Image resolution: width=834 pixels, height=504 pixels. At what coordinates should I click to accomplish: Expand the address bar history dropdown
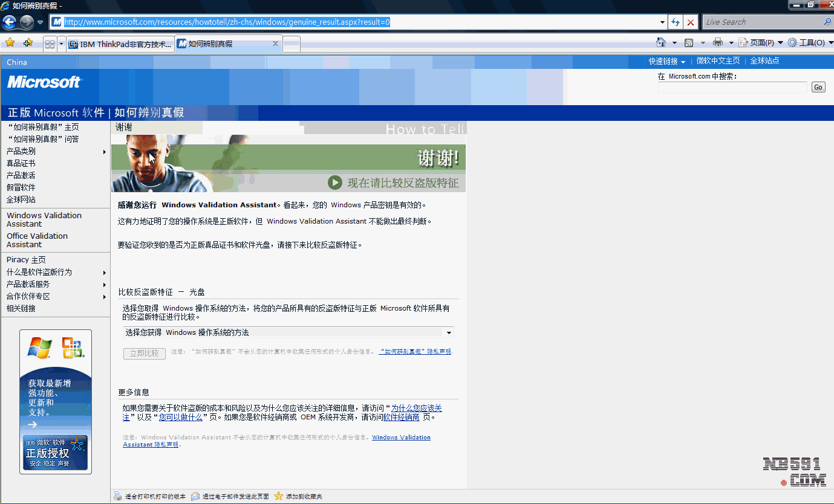tap(662, 22)
